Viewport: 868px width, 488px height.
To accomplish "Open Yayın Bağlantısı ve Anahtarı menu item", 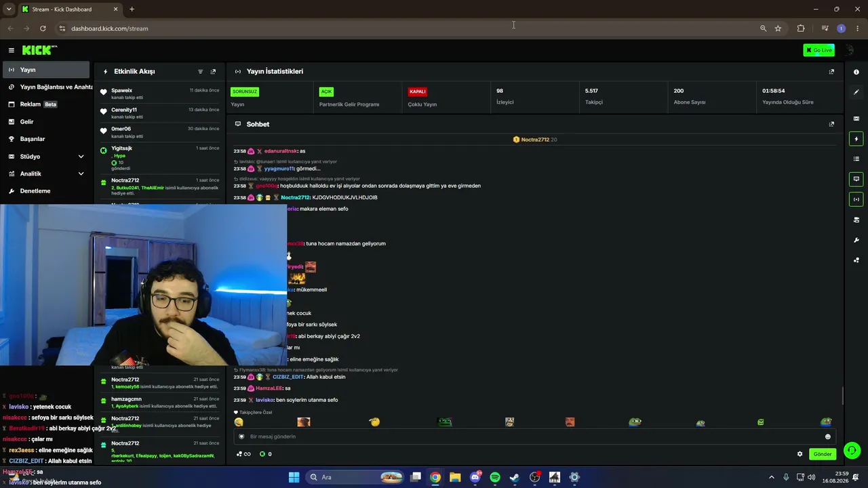I will [47, 87].
